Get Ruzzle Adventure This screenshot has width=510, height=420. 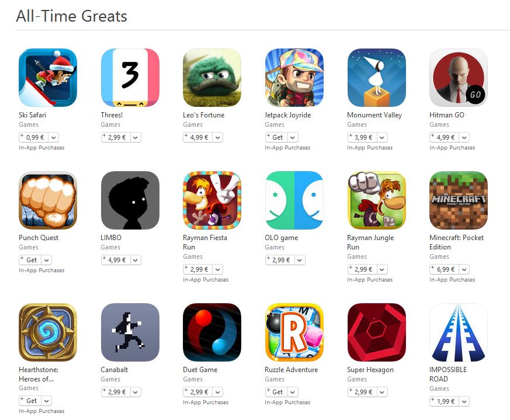coord(276,393)
